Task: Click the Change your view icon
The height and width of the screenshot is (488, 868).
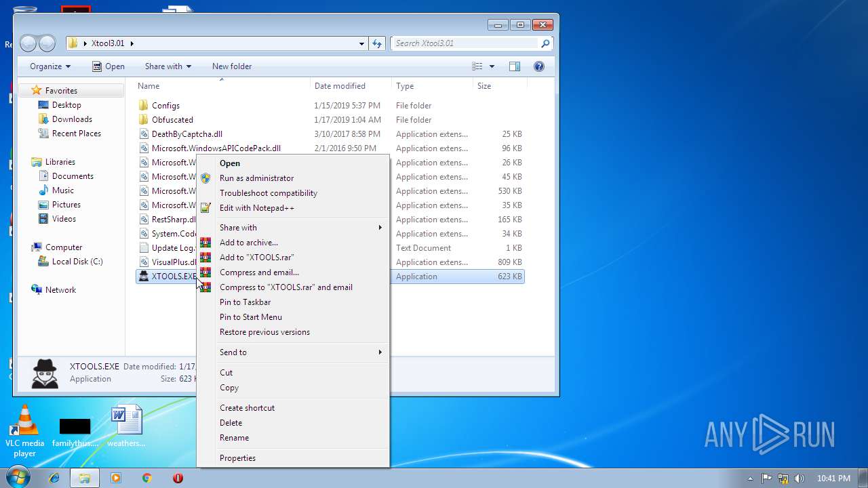Action: tap(477, 66)
